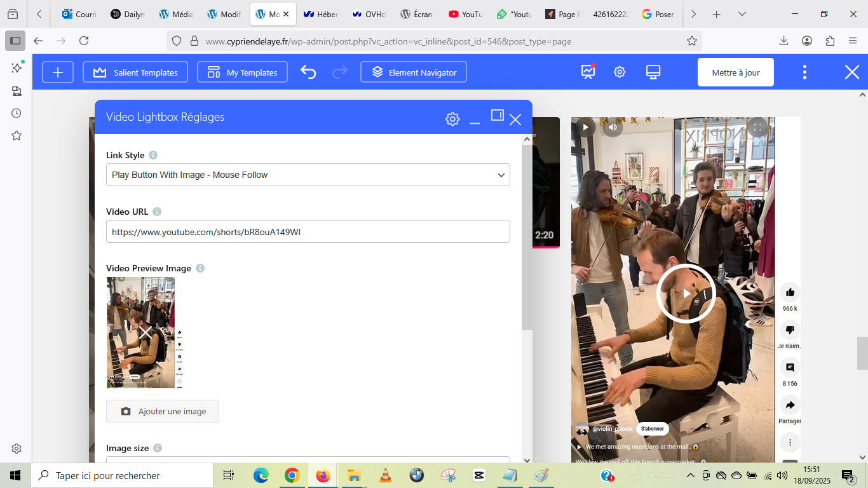This screenshot has height=488, width=868.
Task: Click the Video URL input field
Action: pos(308,232)
